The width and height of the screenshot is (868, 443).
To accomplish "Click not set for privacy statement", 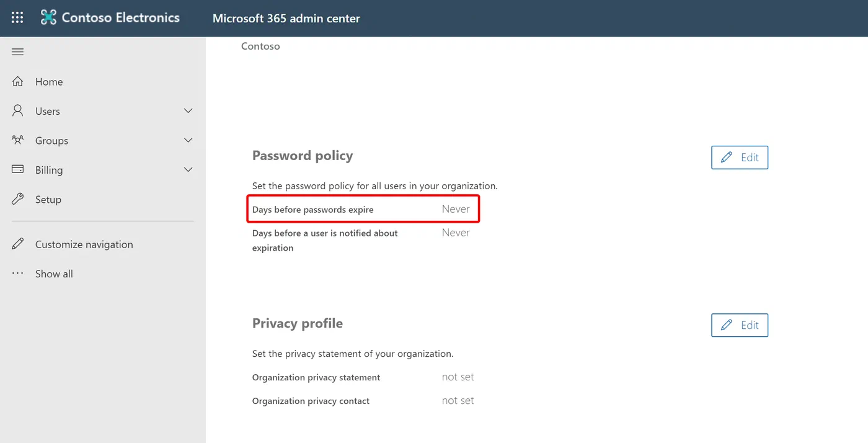I will 458,377.
